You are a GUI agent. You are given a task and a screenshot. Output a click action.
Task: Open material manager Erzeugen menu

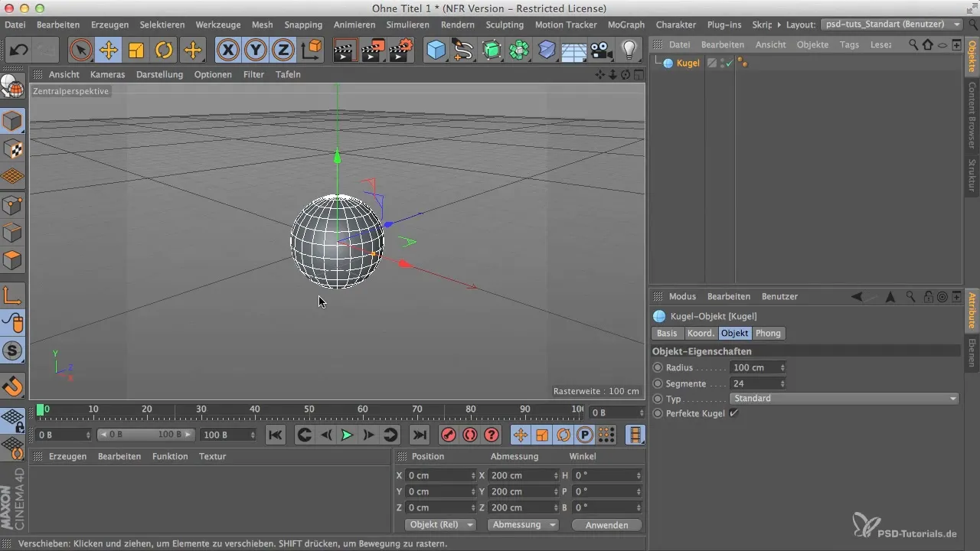pos(67,456)
